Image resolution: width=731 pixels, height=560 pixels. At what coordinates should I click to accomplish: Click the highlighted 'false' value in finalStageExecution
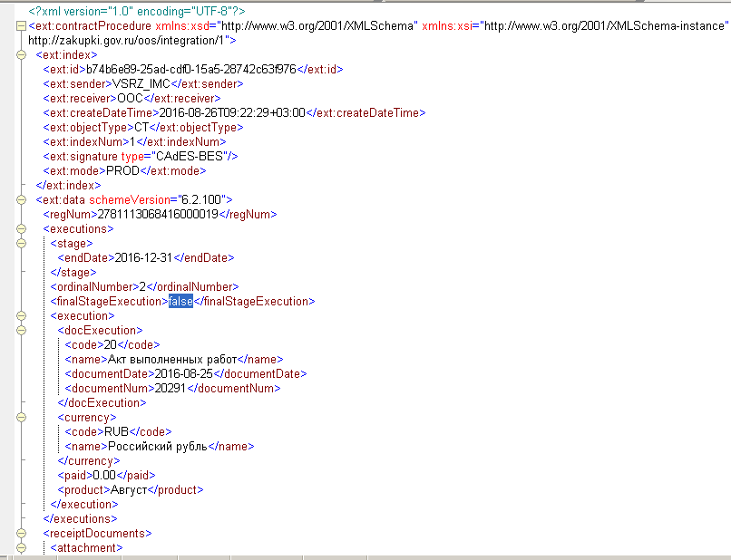(180, 302)
